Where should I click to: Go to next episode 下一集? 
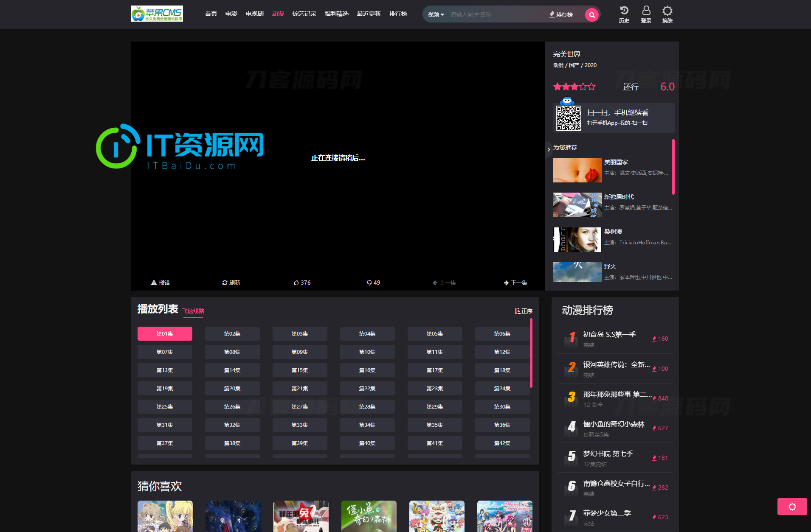coord(515,283)
